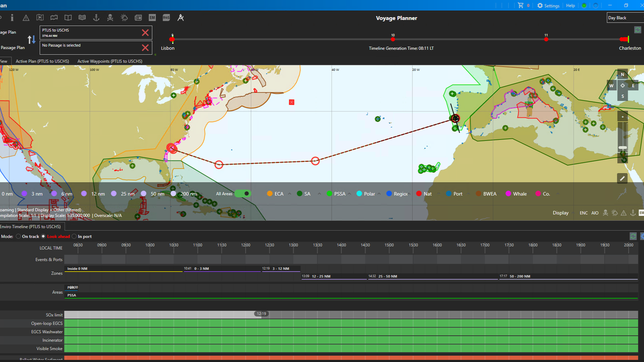Viewport: 644px width, 362px height.
Task: Click the Anchor icon in the top toolbar
Action: click(x=96, y=17)
